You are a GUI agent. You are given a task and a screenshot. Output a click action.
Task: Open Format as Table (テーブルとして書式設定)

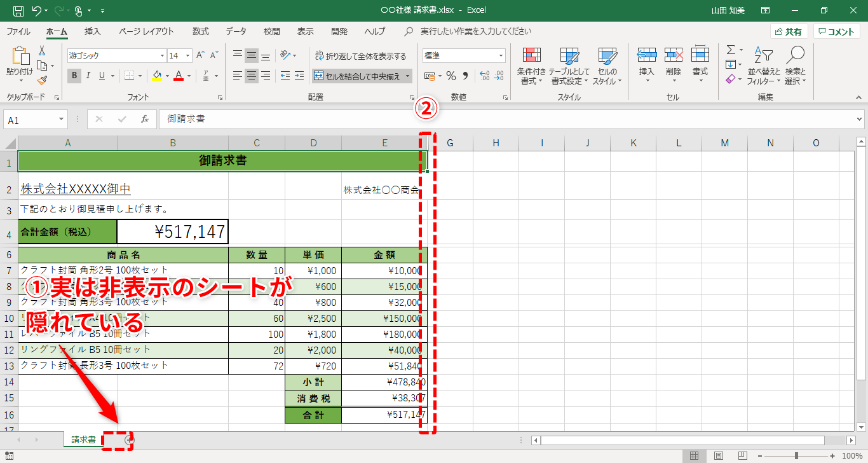[569, 66]
